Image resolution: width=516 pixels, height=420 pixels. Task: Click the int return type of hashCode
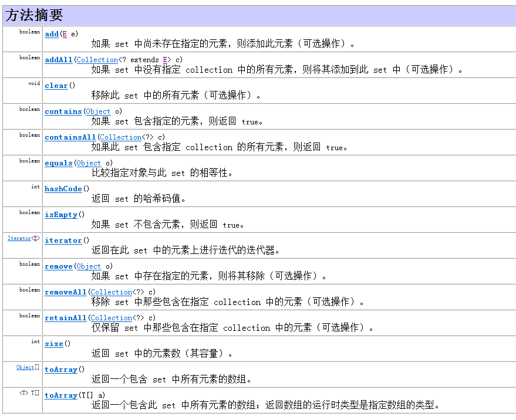(36, 187)
